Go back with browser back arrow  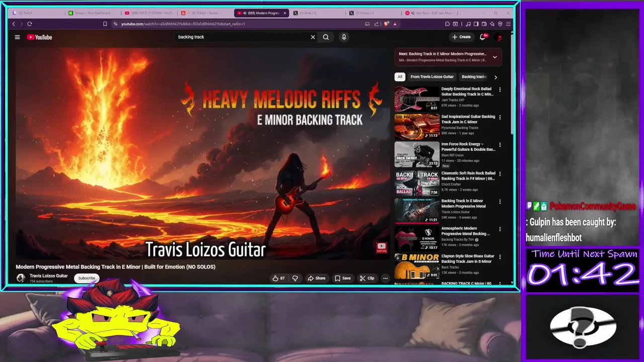coord(14,24)
